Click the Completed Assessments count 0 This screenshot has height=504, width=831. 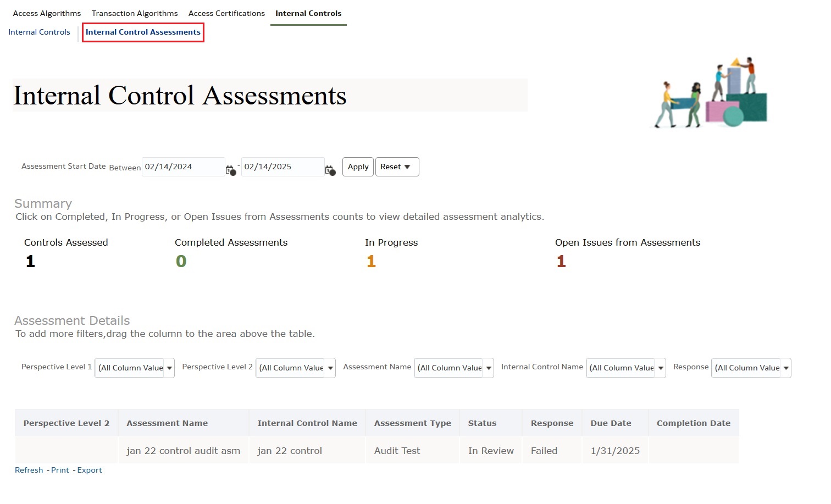181,262
